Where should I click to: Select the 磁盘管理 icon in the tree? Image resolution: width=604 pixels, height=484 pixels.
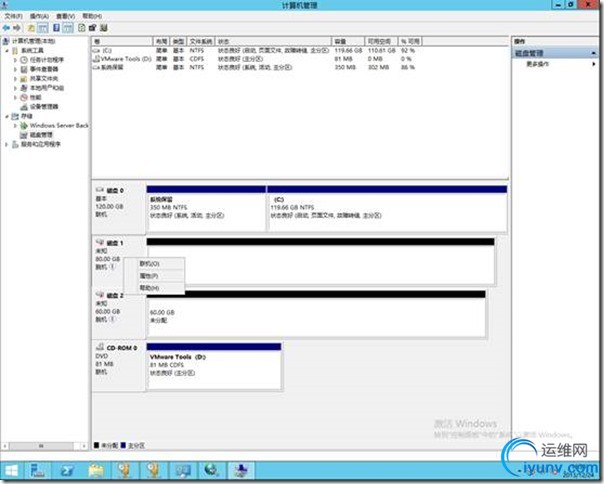tap(24, 135)
